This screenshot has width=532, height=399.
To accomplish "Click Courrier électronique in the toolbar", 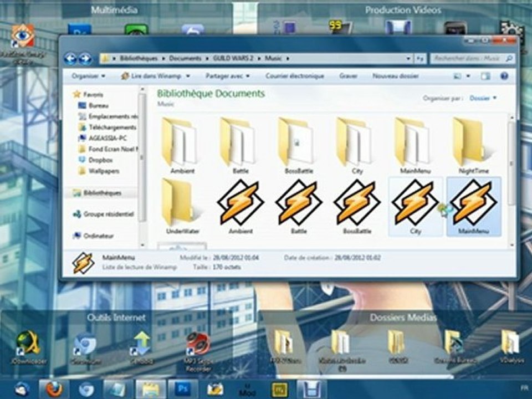I will (x=295, y=76).
